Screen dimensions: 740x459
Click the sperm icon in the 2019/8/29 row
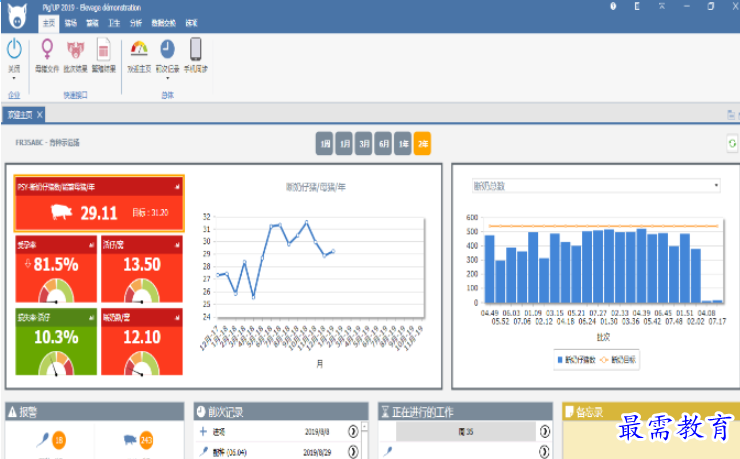[203, 452]
